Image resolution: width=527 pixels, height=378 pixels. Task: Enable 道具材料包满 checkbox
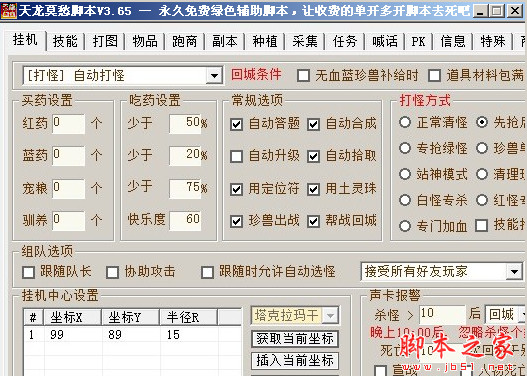[x=434, y=76]
